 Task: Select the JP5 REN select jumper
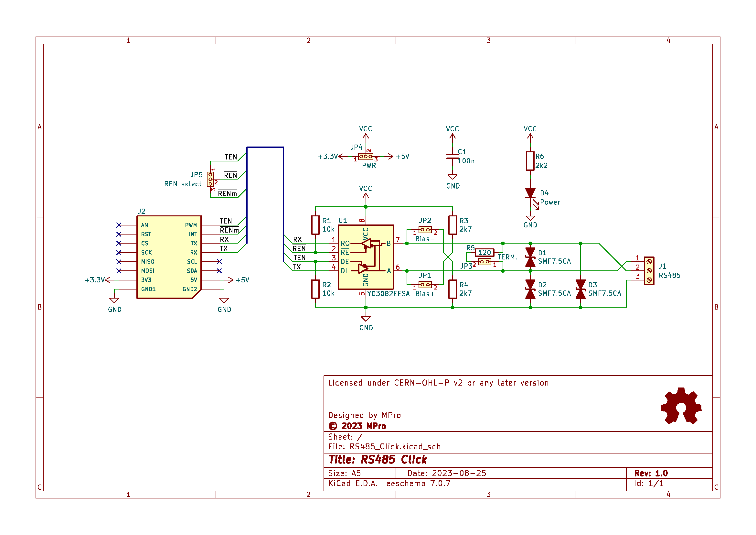point(210,179)
